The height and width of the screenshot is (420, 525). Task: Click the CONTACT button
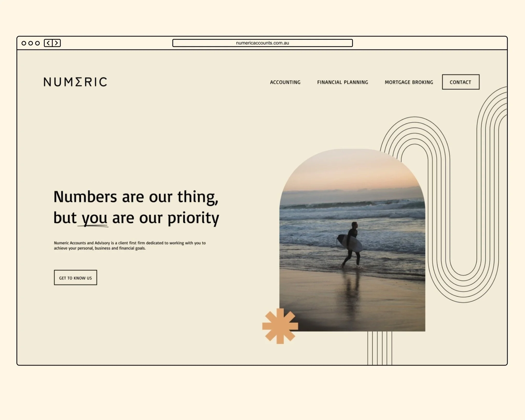461,82
